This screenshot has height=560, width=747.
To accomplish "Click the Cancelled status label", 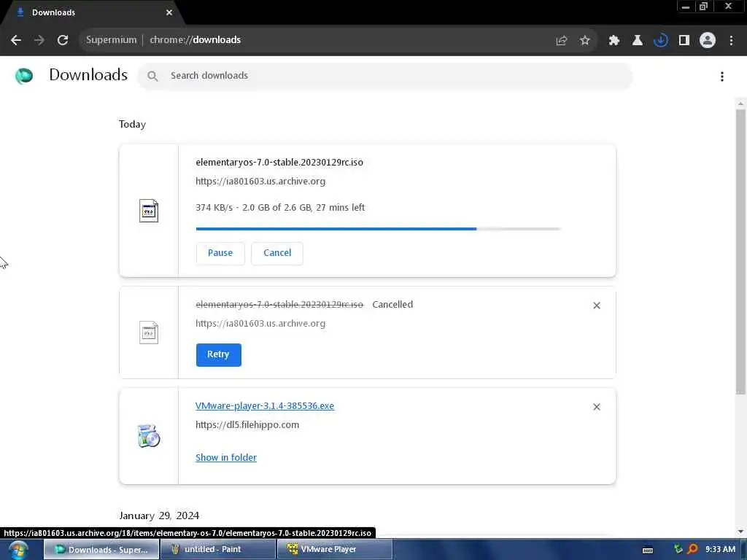I will tap(392, 304).
